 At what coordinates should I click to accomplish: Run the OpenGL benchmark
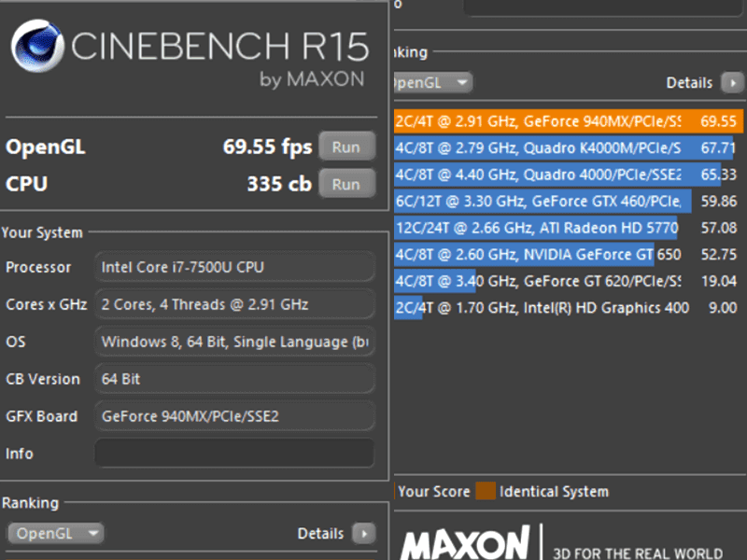[x=346, y=147]
